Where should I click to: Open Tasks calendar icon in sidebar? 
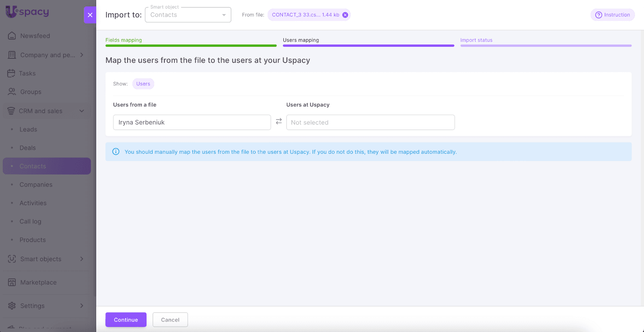11,73
